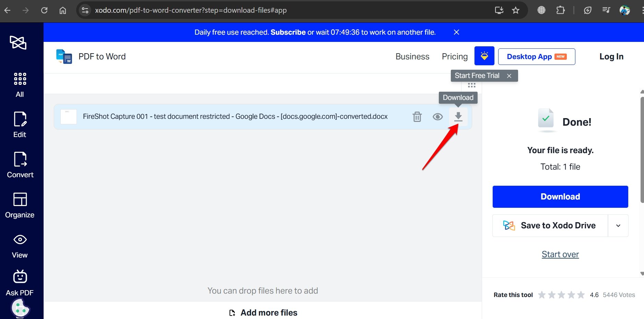Viewport: 644px width, 319px height.
Task: View site information icon in address bar
Action: pos(85,10)
